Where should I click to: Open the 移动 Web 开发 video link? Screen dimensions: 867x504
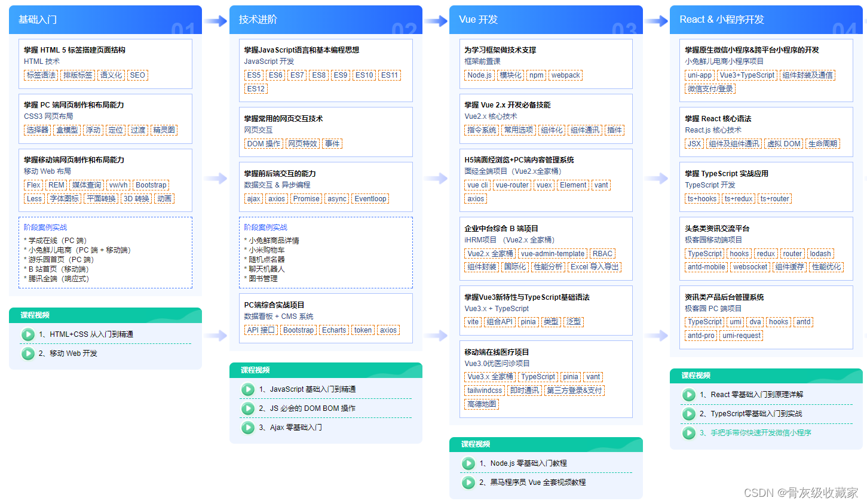pos(68,354)
